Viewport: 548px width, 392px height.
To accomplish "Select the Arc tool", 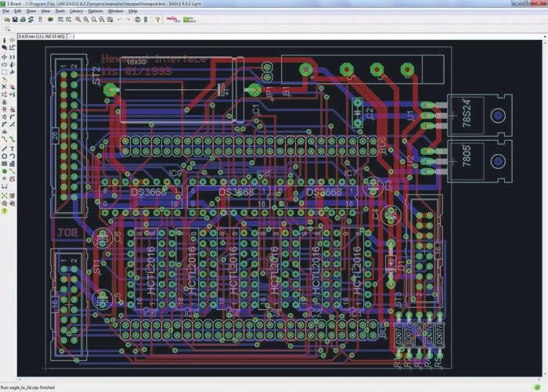I will pos(13,156).
